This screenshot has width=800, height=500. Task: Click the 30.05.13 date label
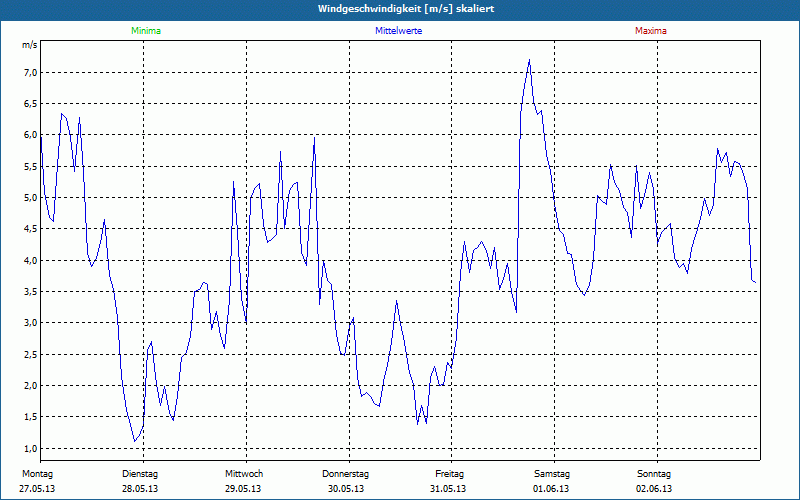coord(346,489)
